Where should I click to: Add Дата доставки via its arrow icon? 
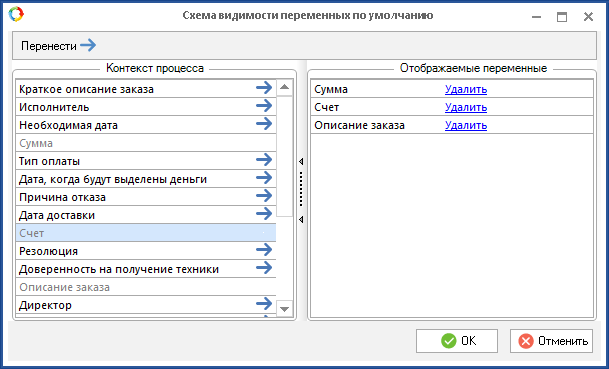[x=264, y=214]
